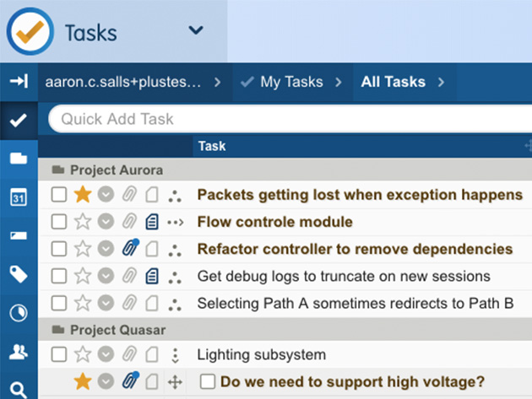
Task: Open attachment on Refactor controller task
Action: click(x=130, y=247)
